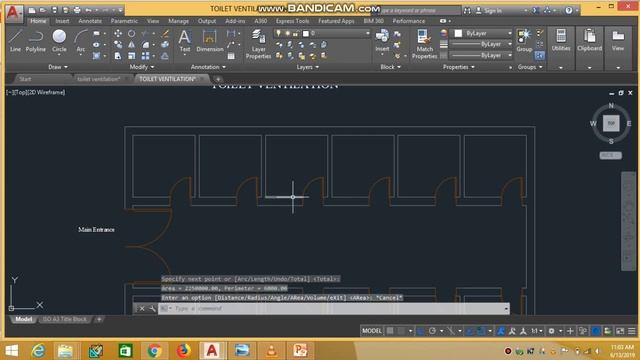Open the View panel in ribbon

[618, 41]
